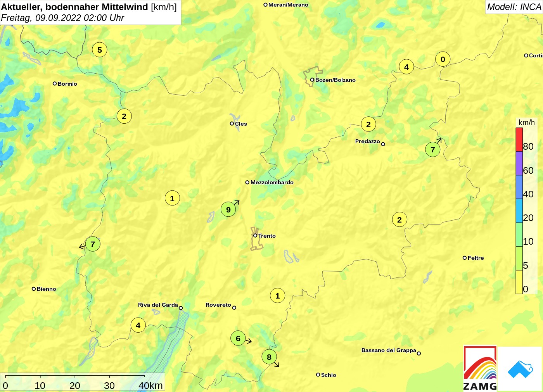Click the 'Schio' label

329,375
